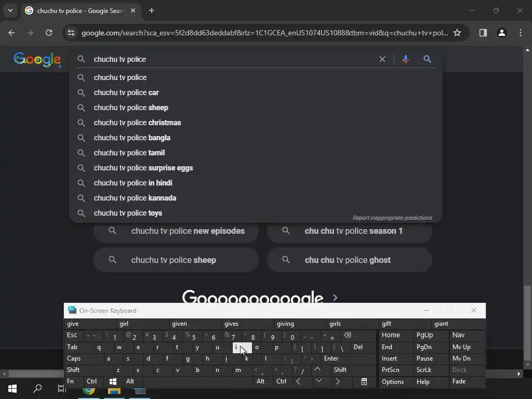Click horizontal scrollbar right arrow
The height and width of the screenshot is (399, 532).
pyautogui.click(x=519, y=374)
